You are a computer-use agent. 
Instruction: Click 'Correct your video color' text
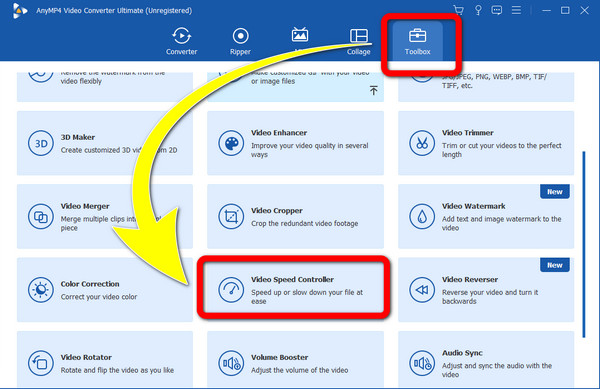(x=99, y=297)
